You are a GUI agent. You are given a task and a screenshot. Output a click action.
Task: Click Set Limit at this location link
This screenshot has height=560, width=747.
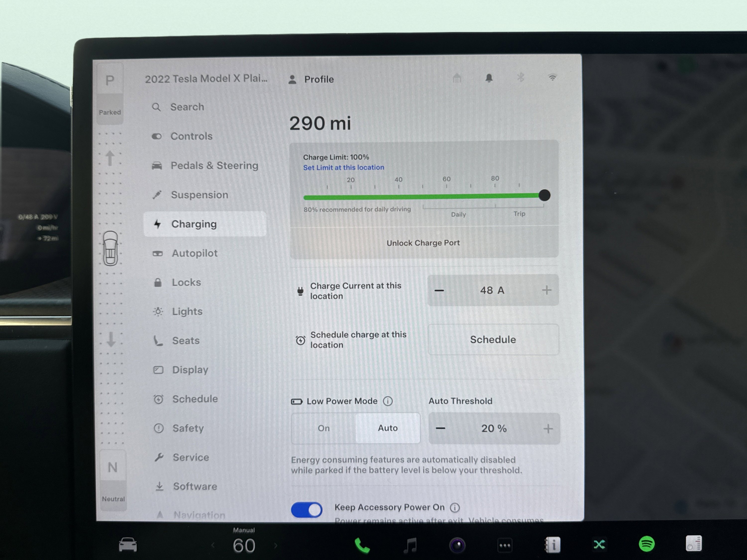(x=343, y=168)
